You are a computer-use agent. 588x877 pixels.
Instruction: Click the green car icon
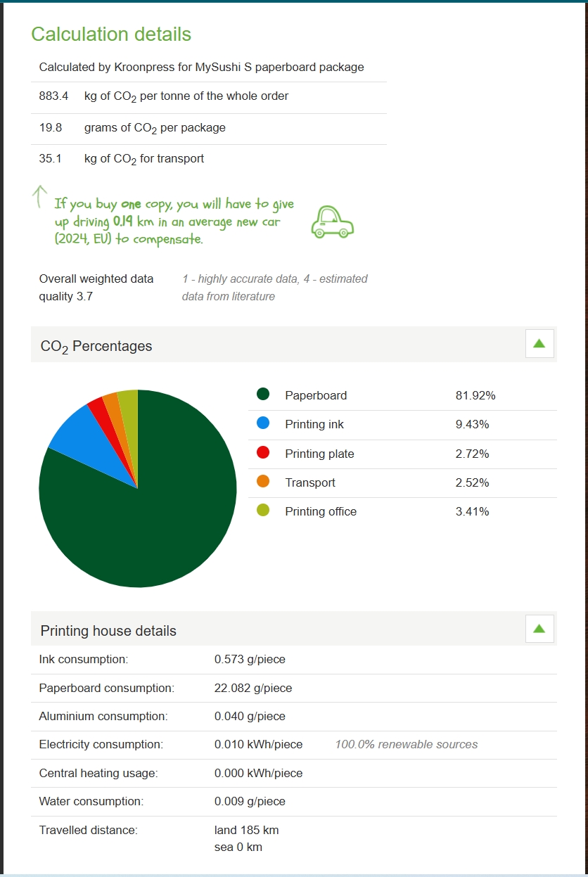[x=332, y=222]
